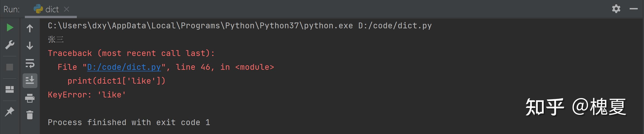Edit run configuration with the wrench icon
644x134 pixels.
(10, 45)
